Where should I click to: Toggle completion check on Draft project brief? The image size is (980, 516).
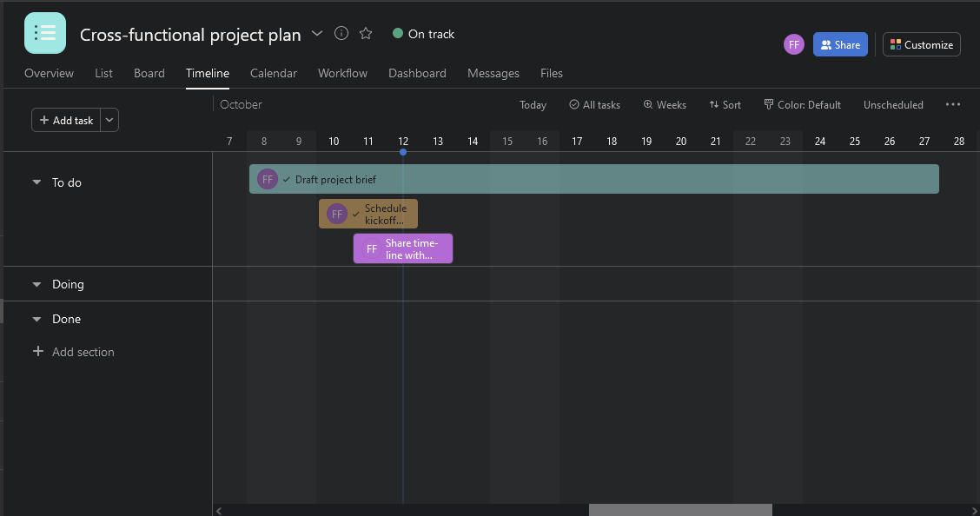click(285, 179)
